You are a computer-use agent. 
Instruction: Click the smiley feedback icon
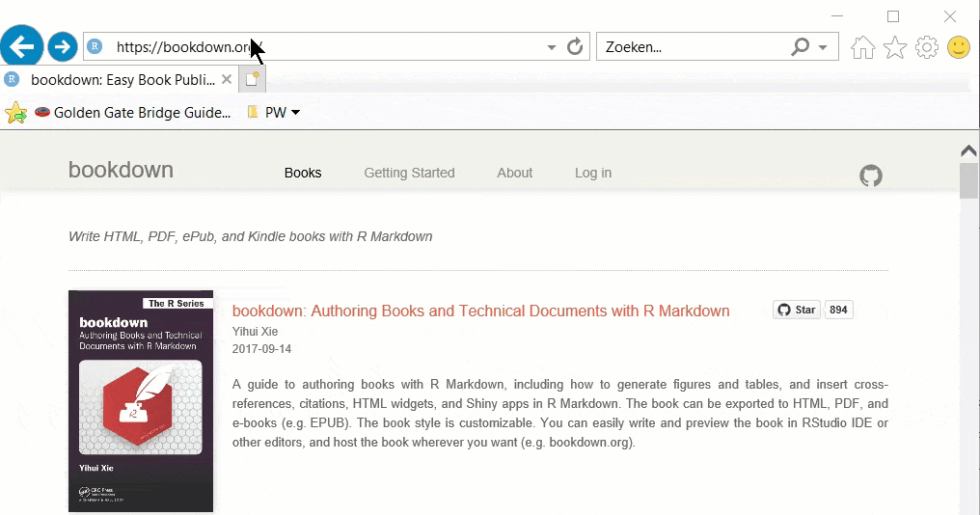958,47
